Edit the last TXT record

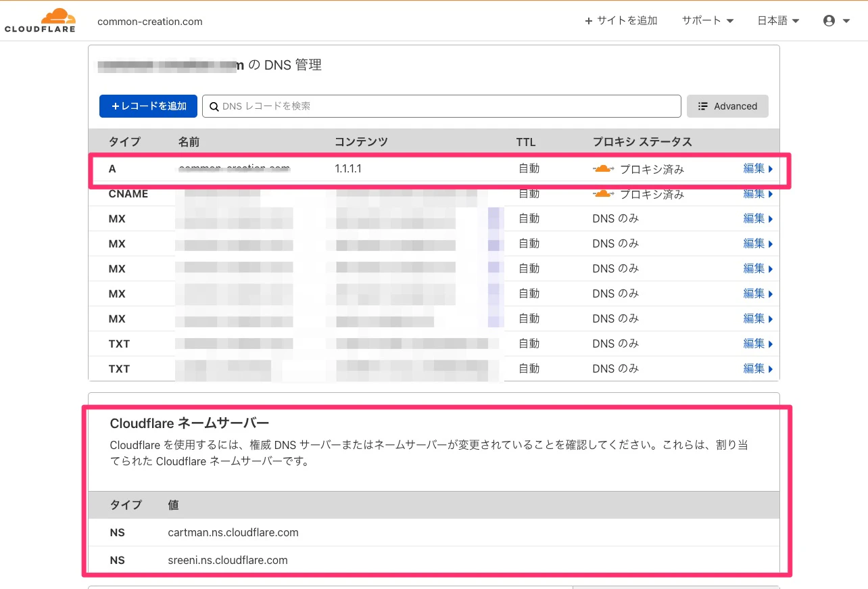point(758,369)
